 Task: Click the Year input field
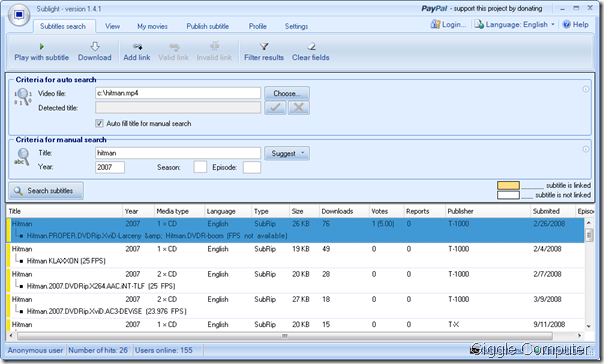tap(110, 167)
